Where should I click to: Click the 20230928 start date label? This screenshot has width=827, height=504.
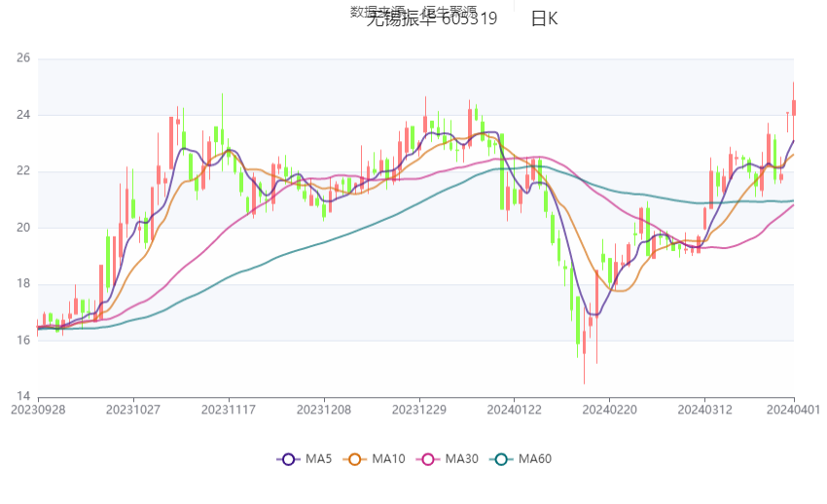coord(38,411)
